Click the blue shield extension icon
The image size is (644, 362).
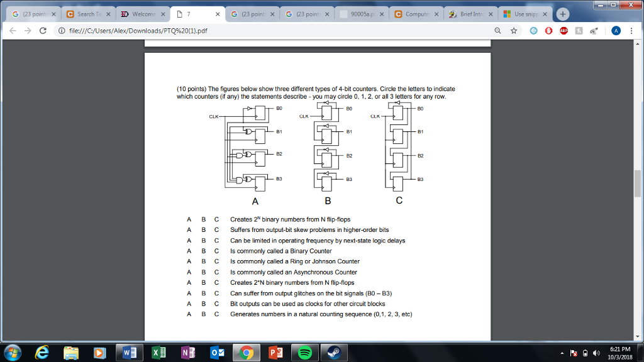pos(532,30)
